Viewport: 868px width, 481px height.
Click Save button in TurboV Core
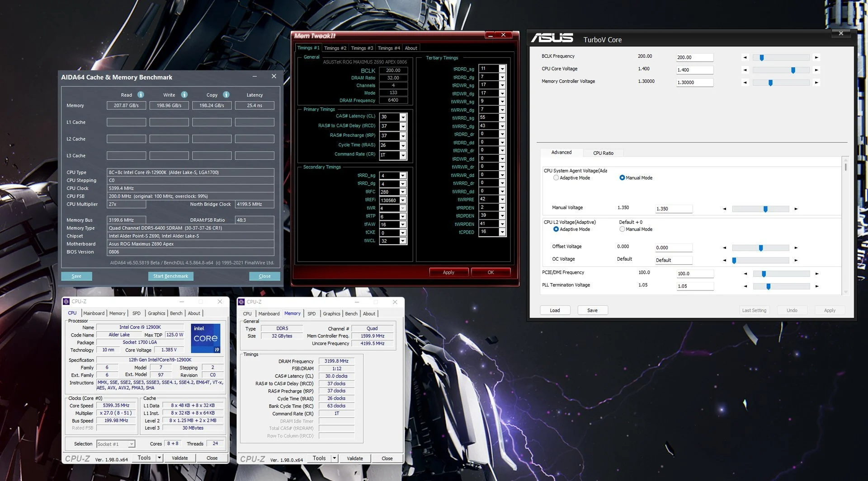592,310
